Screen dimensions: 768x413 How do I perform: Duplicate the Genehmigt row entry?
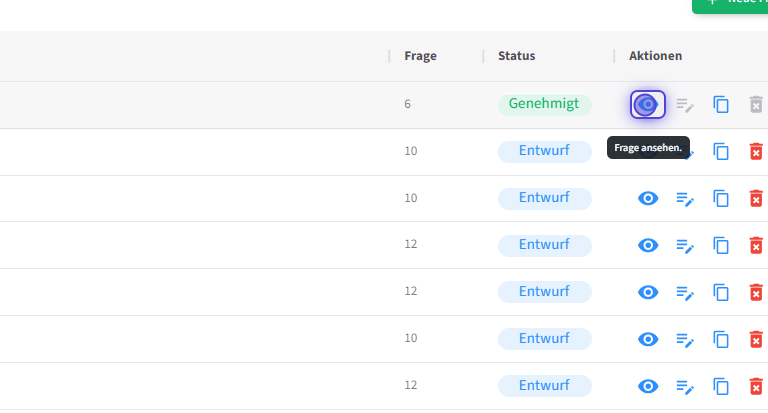point(721,104)
